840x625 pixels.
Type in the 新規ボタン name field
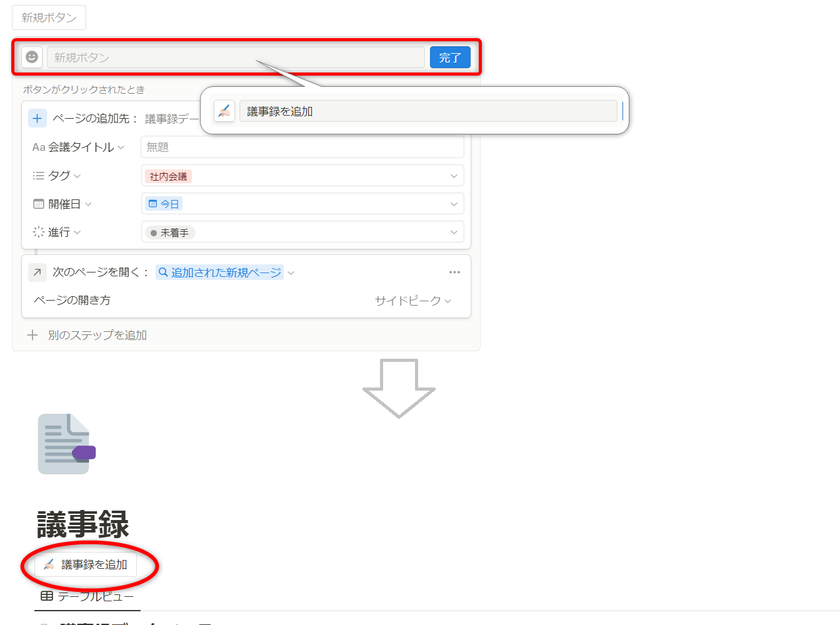[235, 57]
